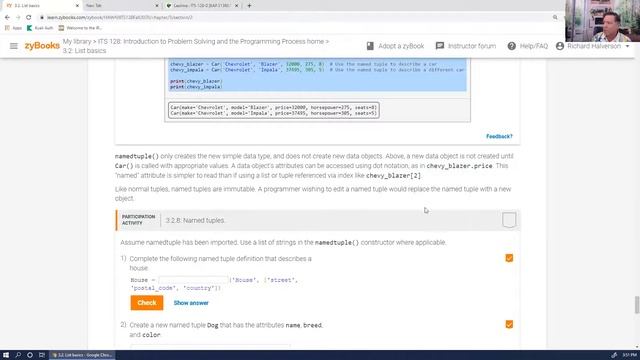Click the Feedback? link
640x360 pixels.
pos(499,136)
